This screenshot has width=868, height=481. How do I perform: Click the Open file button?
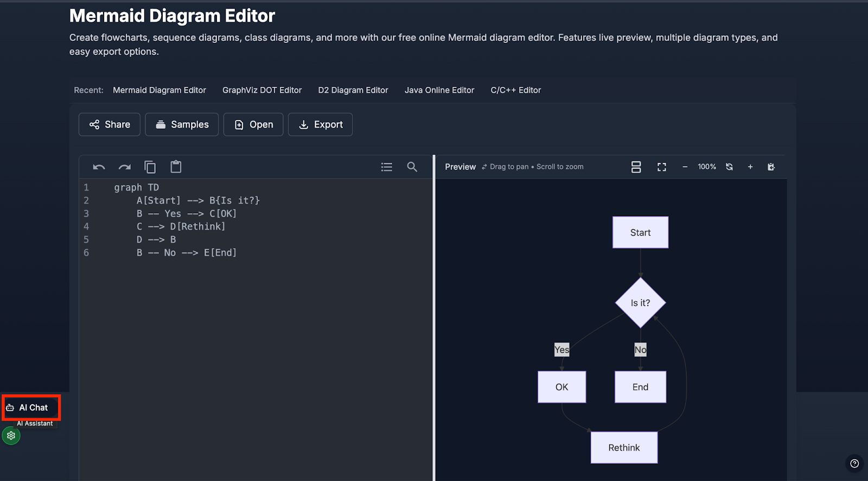[x=253, y=124]
